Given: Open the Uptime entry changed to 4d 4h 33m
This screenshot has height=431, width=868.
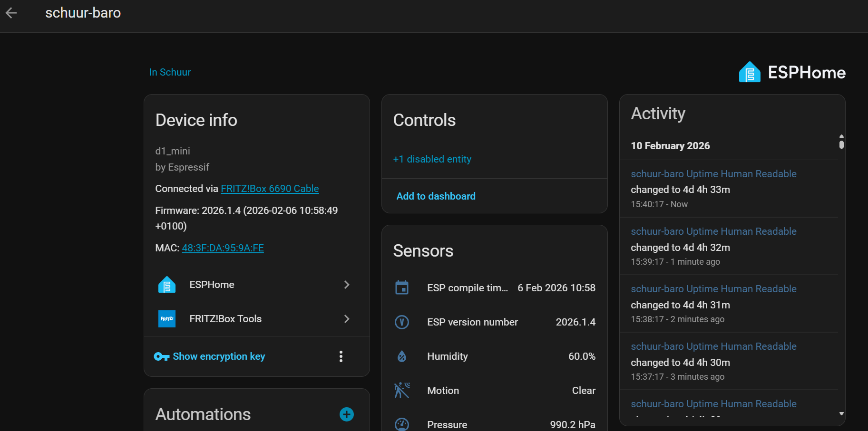Looking at the screenshot, I should [713, 174].
